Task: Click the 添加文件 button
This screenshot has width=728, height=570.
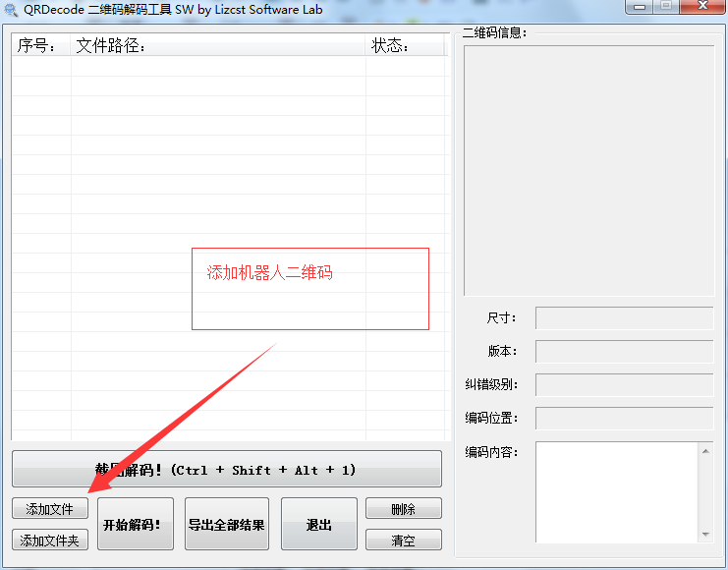Action: pyautogui.click(x=50, y=509)
